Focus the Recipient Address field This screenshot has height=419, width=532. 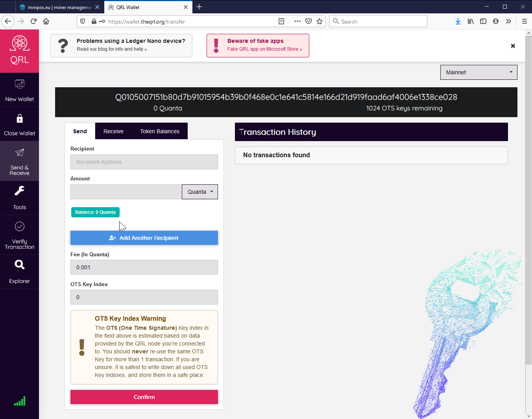click(144, 162)
